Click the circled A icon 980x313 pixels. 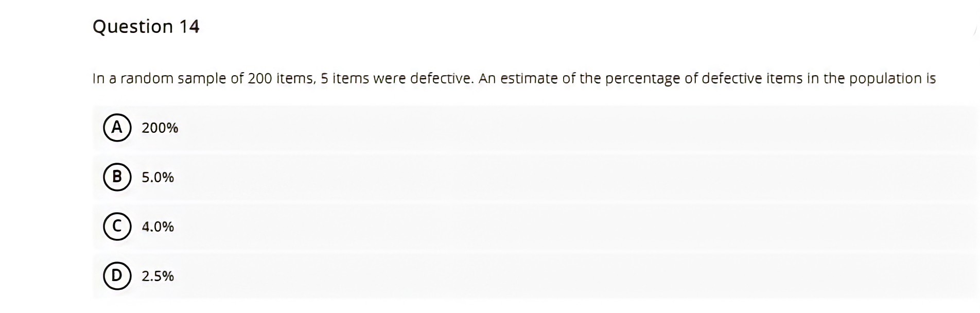pyautogui.click(x=117, y=127)
